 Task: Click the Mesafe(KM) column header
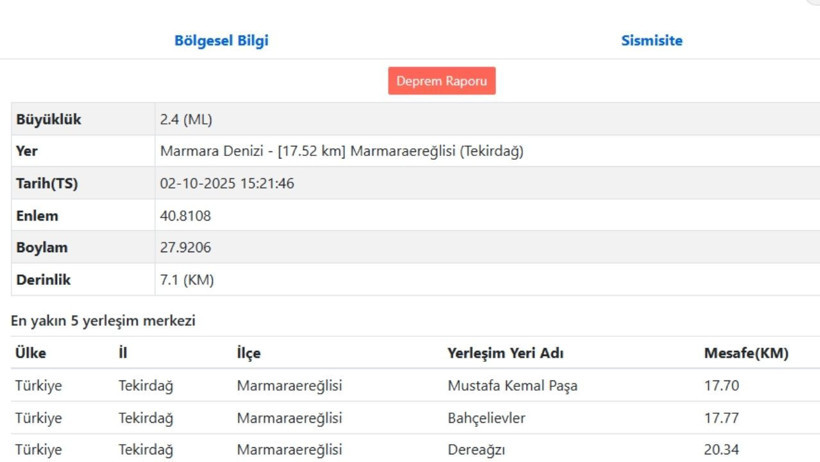745,353
